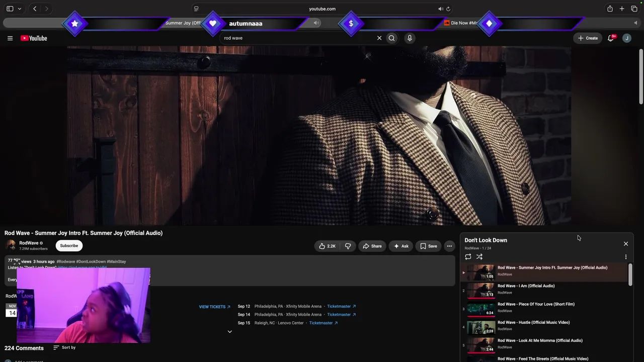This screenshot has width=644, height=362.
Task: Click the playlist panel scrollbar
Action: (x=630, y=275)
